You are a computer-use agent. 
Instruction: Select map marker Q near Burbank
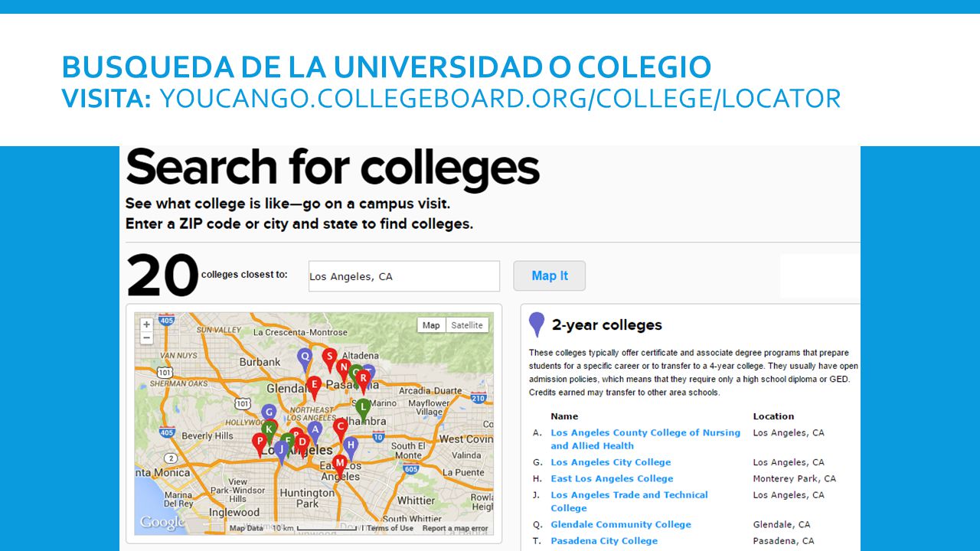[x=305, y=359]
